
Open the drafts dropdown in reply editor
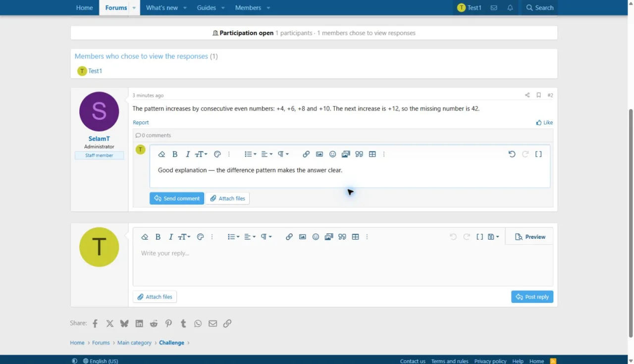coord(493,237)
